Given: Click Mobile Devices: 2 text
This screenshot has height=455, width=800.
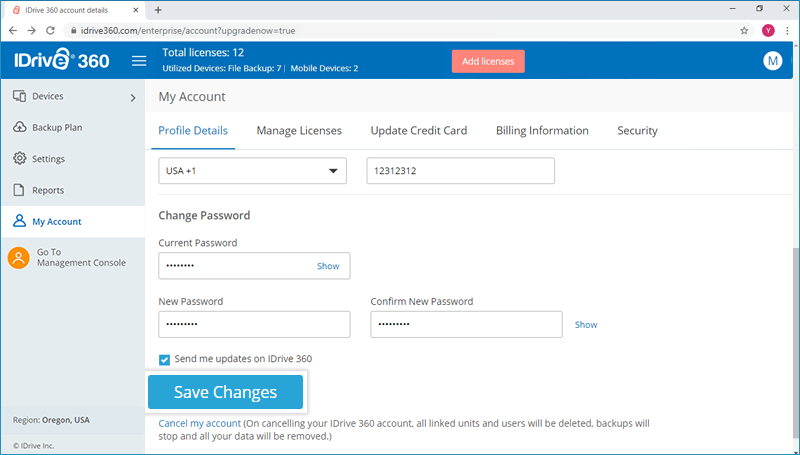Looking at the screenshot, I should 324,68.
